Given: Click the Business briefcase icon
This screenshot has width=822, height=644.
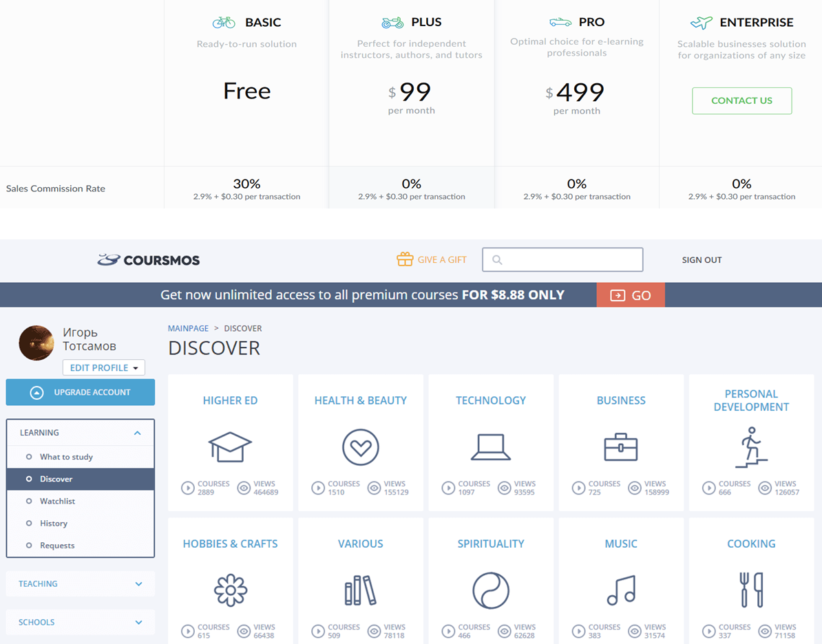Looking at the screenshot, I should [x=621, y=447].
